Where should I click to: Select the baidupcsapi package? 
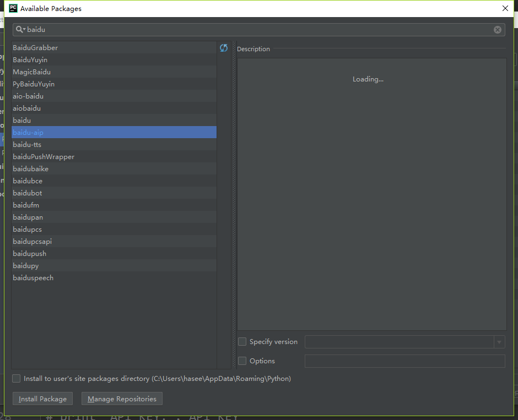coord(114,242)
